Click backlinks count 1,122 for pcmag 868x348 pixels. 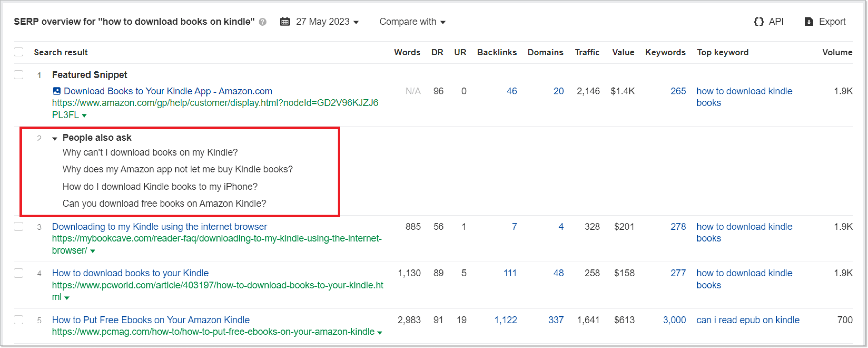click(505, 320)
